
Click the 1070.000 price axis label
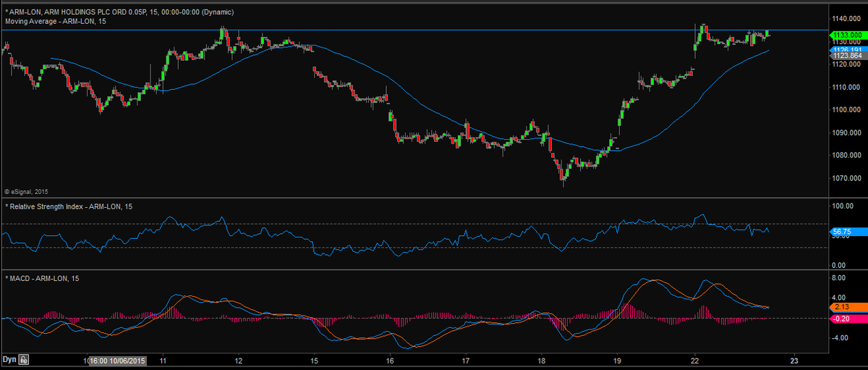click(x=845, y=178)
